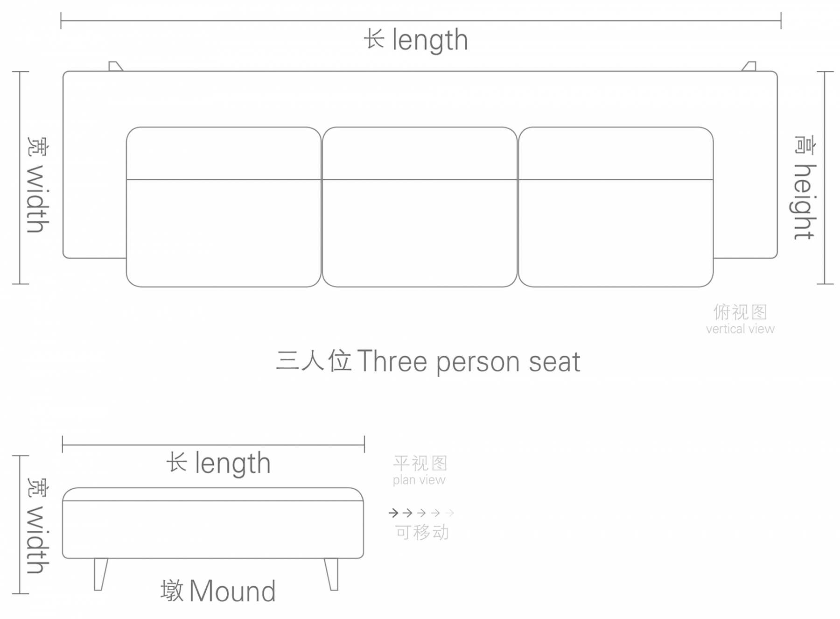
Task: Click the ottoman 长 length label
Action: tap(218, 463)
